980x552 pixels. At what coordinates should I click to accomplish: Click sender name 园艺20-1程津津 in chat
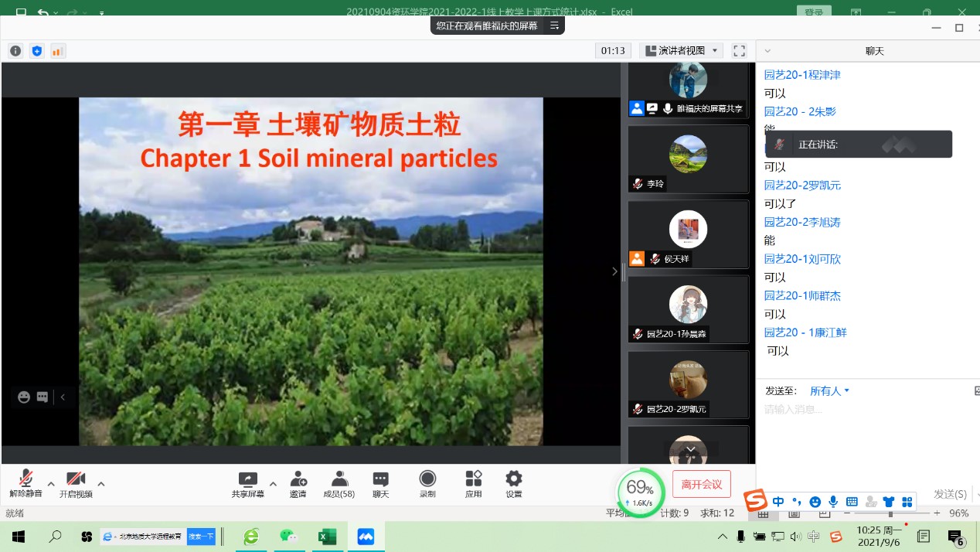(802, 75)
